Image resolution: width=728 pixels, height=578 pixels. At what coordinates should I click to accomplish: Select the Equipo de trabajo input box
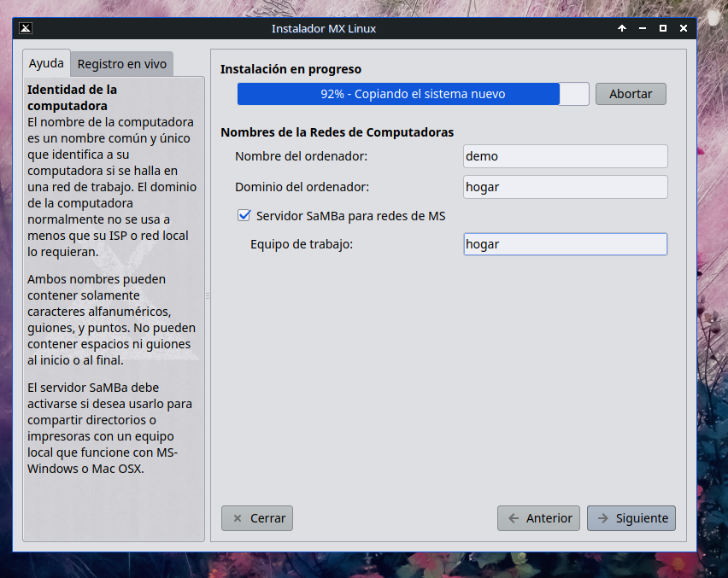pos(565,244)
